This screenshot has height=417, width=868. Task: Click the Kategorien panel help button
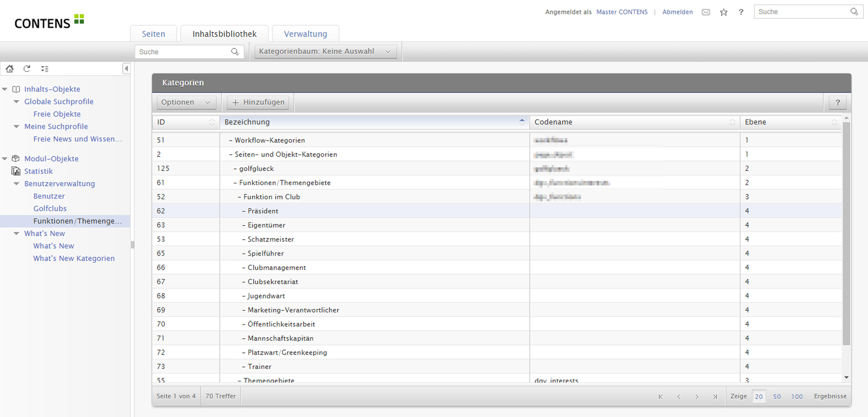[838, 103]
